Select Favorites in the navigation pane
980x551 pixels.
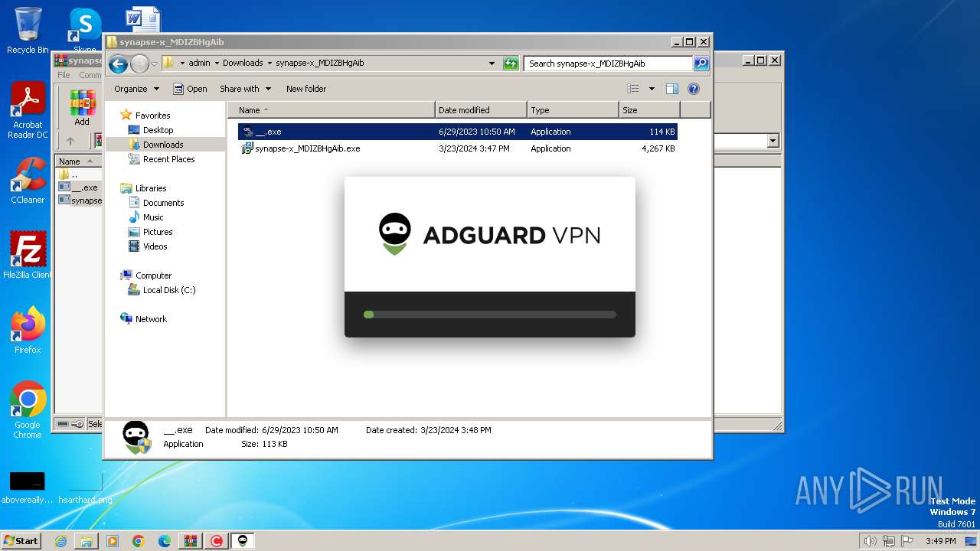[x=152, y=116]
